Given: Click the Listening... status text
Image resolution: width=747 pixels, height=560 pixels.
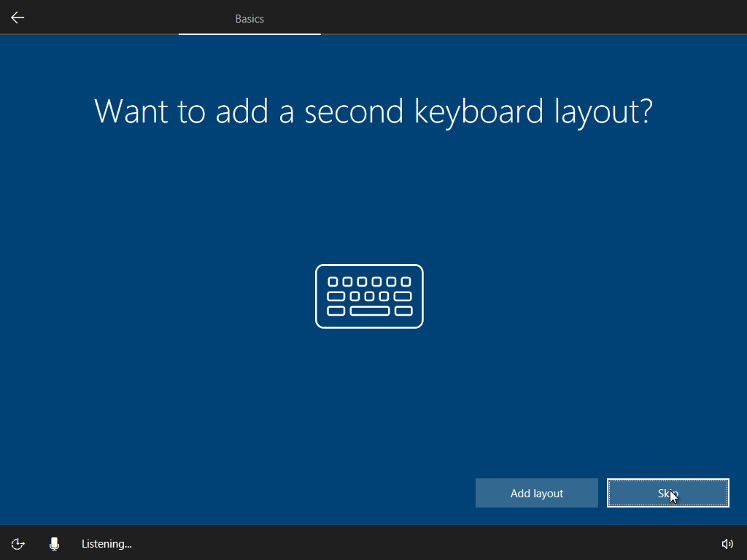Looking at the screenshot, I should 107,544.
